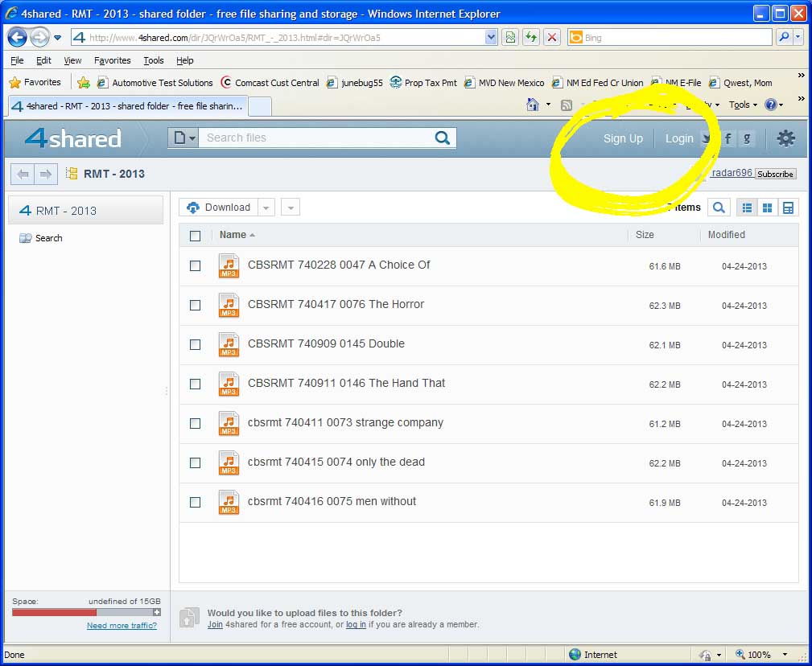
Task: Expand the address bar URL dropdown
Action: click(x=491, y=37)
